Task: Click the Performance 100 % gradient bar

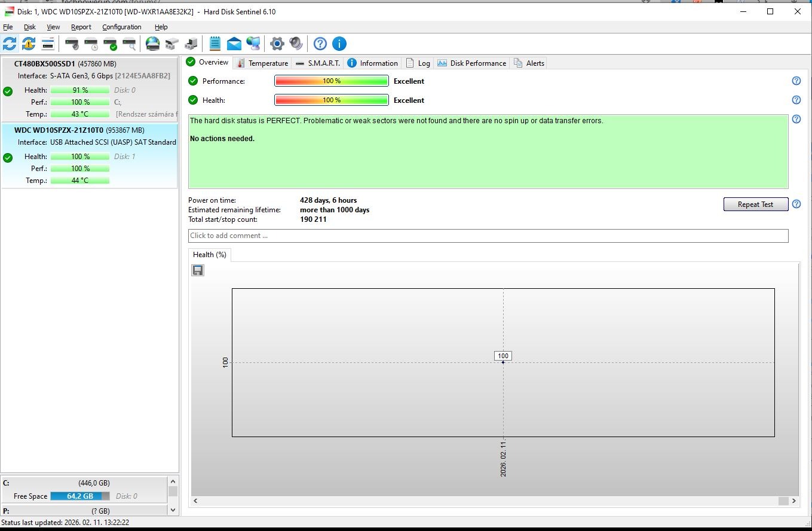Action: pos(332,81)
